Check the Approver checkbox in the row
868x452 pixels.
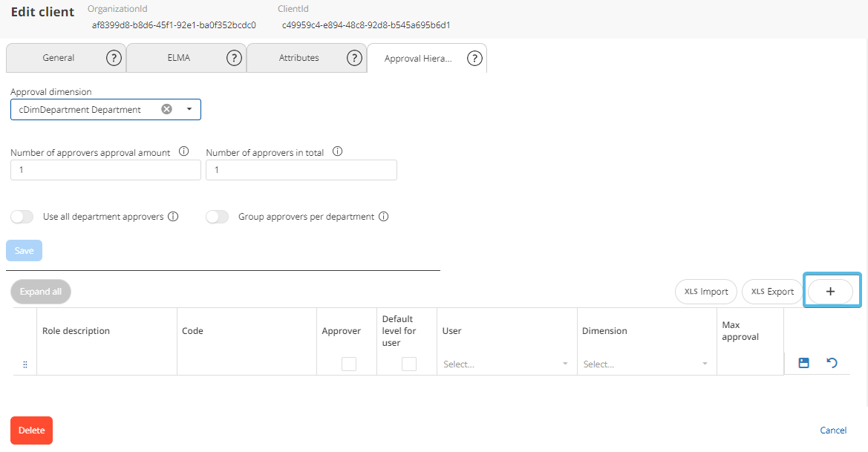(x=348, y=364)
